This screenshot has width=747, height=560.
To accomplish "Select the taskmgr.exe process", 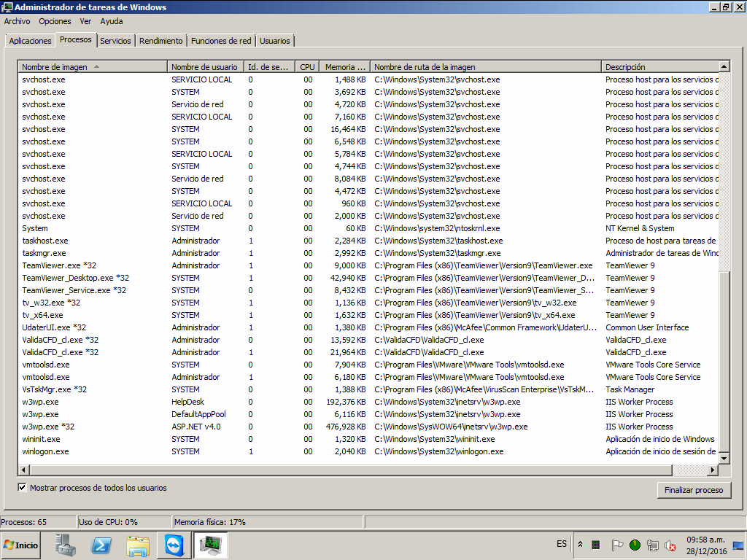I will [x=368, y=253].
